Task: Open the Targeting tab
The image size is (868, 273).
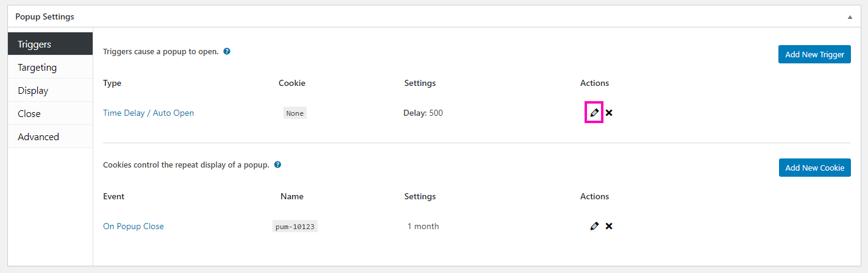Action: coord(50,67)
